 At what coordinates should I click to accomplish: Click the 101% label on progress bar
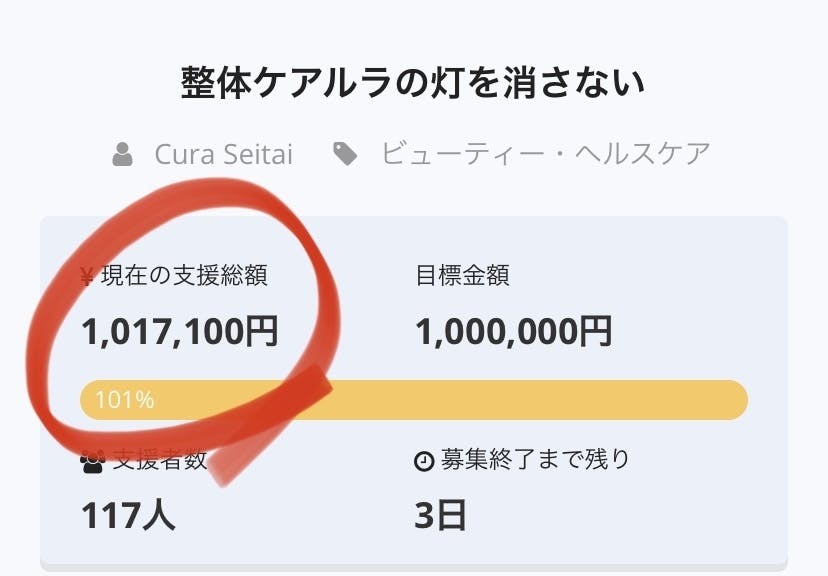[x=124, y=401]
